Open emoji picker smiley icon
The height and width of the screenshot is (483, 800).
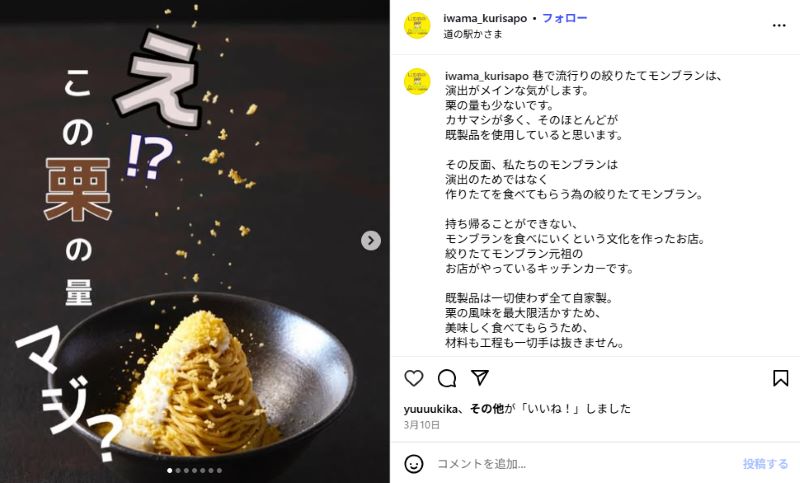pos(414,464)
